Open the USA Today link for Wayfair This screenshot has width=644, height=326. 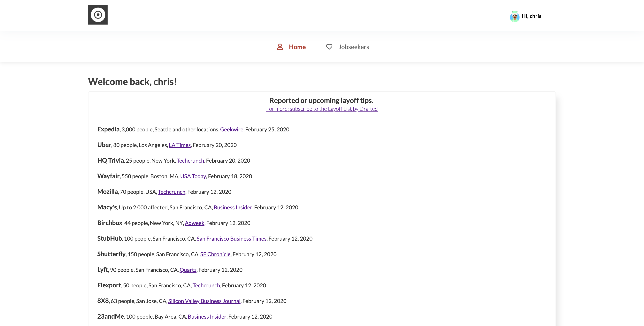pos(193,176)
